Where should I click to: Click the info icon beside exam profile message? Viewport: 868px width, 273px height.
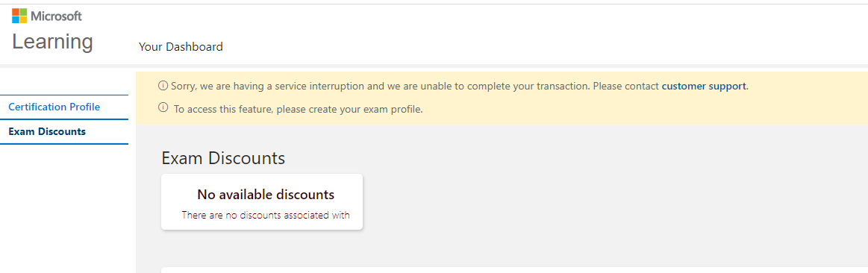[163, 108]
